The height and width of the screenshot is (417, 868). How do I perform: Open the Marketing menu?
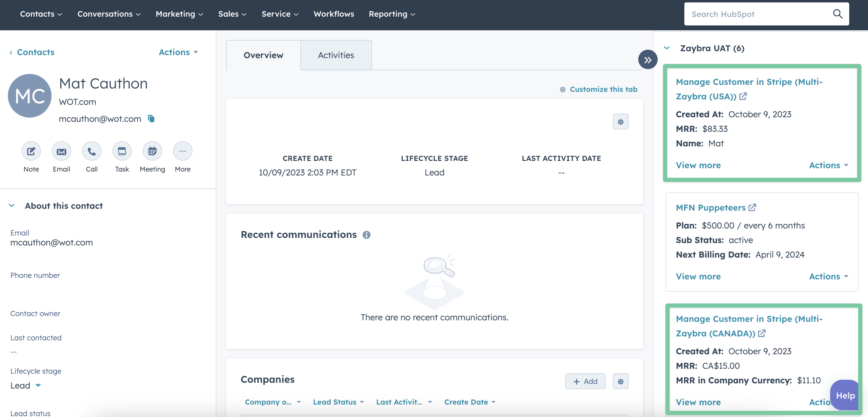coord(179,14)
